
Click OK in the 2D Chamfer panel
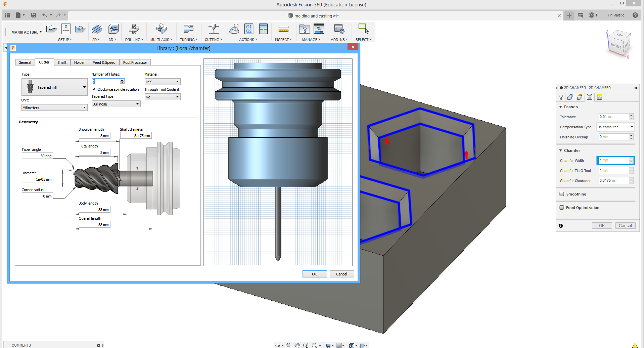pos(602,226)
